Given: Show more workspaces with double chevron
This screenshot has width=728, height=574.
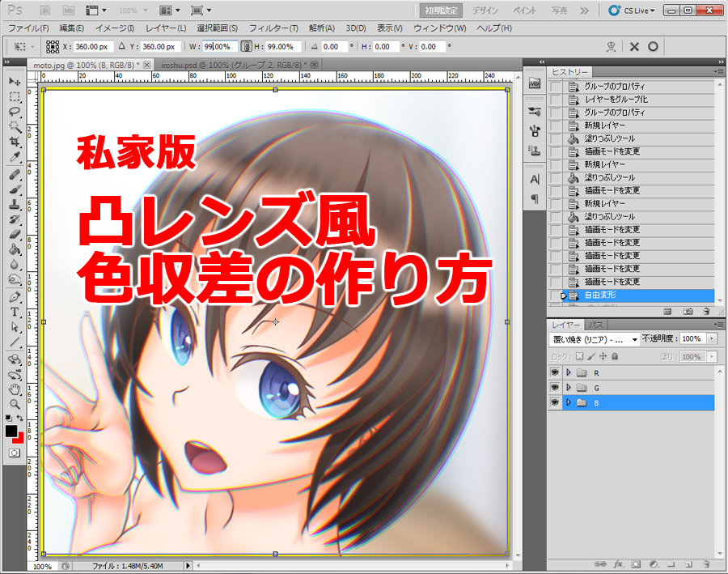Looking at the screenshot, I should [584, 11].
